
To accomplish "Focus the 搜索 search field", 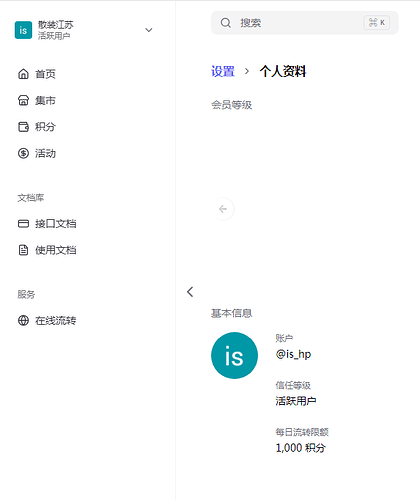I will [x=305, y=23].
